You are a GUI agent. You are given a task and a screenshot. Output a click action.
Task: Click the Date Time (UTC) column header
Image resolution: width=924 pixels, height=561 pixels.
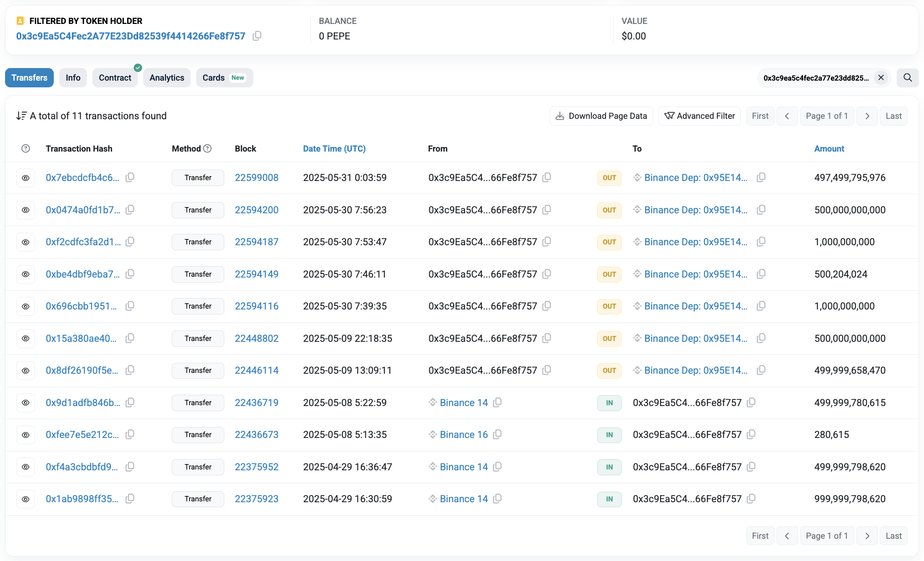(334, 149)
